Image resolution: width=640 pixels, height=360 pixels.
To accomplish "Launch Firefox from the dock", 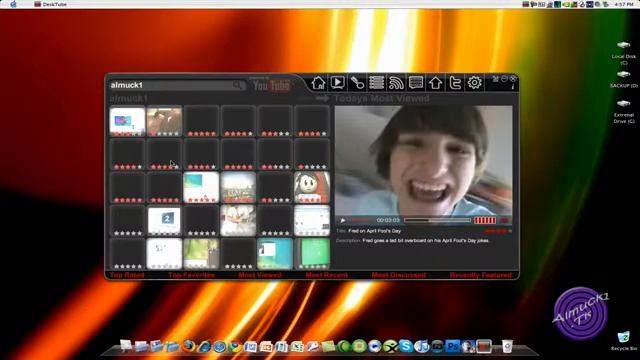I will tap(188, 346).
